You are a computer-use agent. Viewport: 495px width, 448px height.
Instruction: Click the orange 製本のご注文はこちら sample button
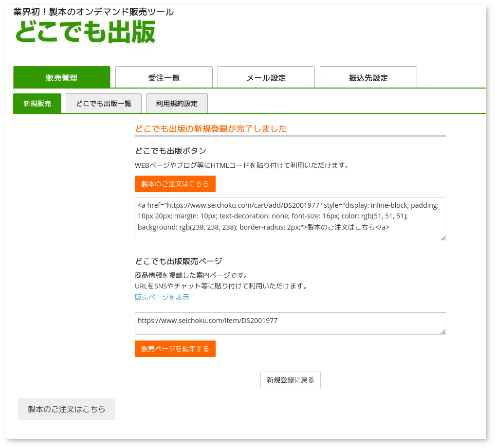click(175, 184)
